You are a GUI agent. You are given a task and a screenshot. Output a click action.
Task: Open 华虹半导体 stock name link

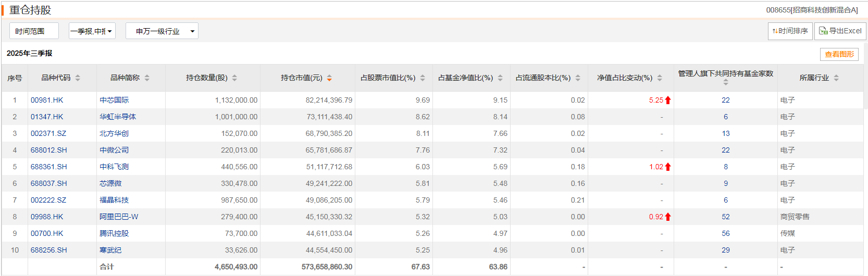(x=118, y=117)
